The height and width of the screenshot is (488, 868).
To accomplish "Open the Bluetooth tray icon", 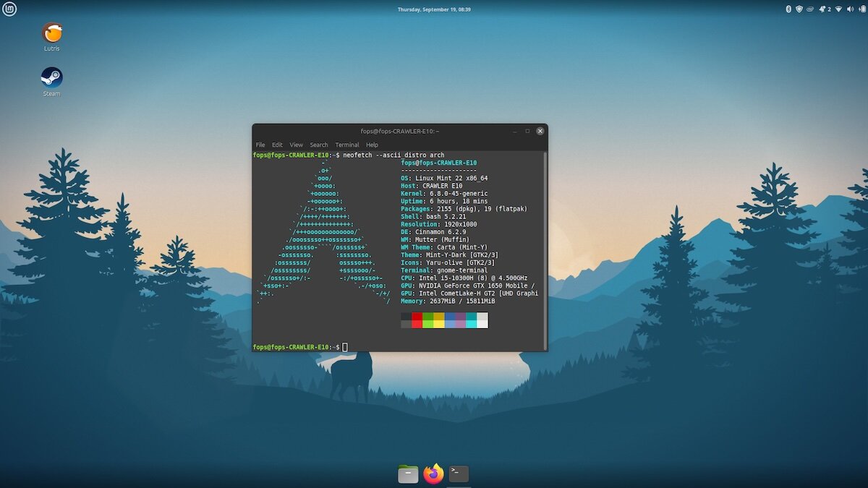I will (x=788, y=9).
